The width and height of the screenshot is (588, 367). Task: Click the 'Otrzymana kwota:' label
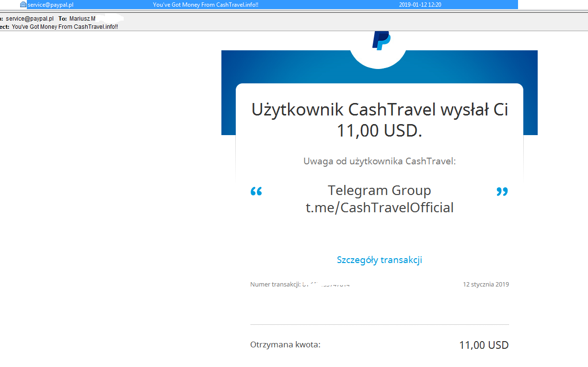pyautogui.click(x=285, y=345)
